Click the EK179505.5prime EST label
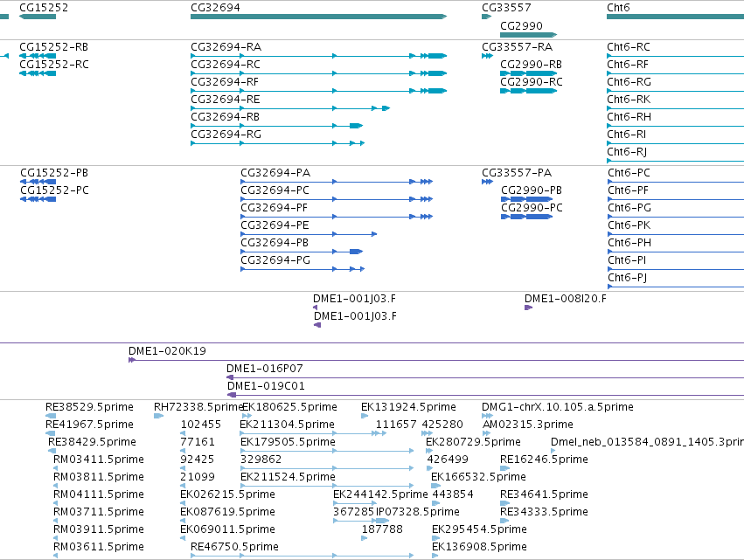This screenshot has height=560, width=744. 288,442
